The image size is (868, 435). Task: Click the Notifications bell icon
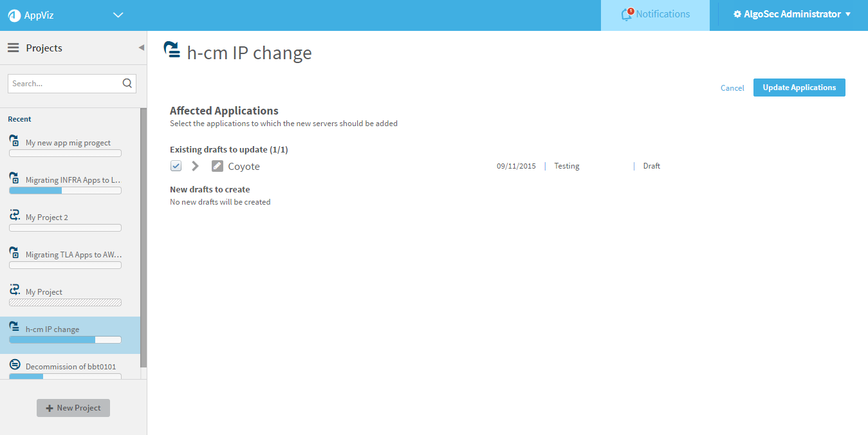(627, 15)
